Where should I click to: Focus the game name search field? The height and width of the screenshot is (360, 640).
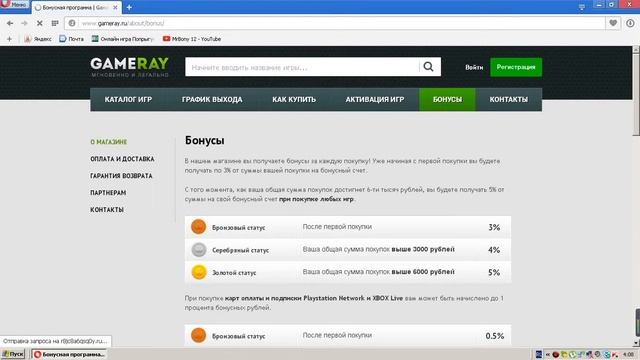tap(302, 67)
